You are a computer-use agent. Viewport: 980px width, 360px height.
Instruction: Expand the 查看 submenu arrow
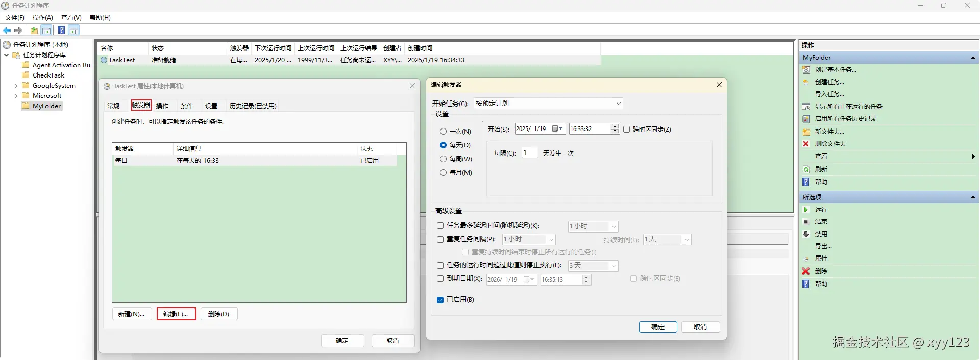point(973,157)
